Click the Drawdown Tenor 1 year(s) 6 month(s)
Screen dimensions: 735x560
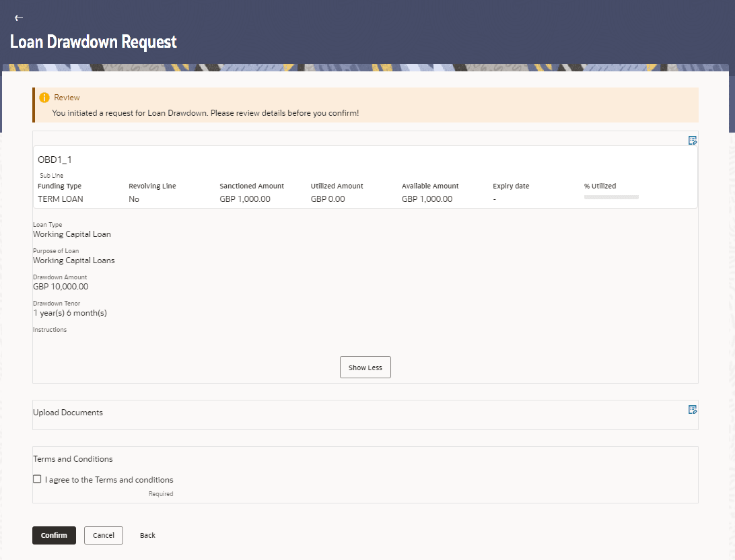tap(70, 313)
